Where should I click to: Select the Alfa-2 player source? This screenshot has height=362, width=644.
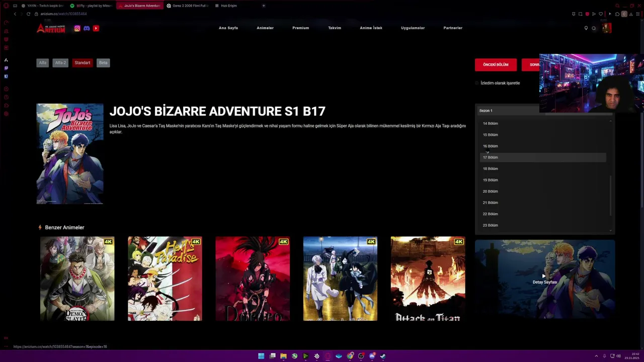[x=60, y=63]
